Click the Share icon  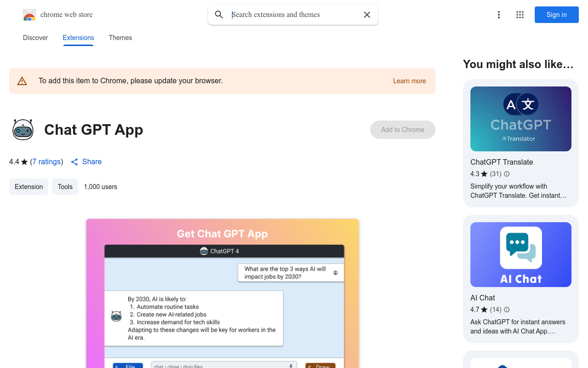74,162
